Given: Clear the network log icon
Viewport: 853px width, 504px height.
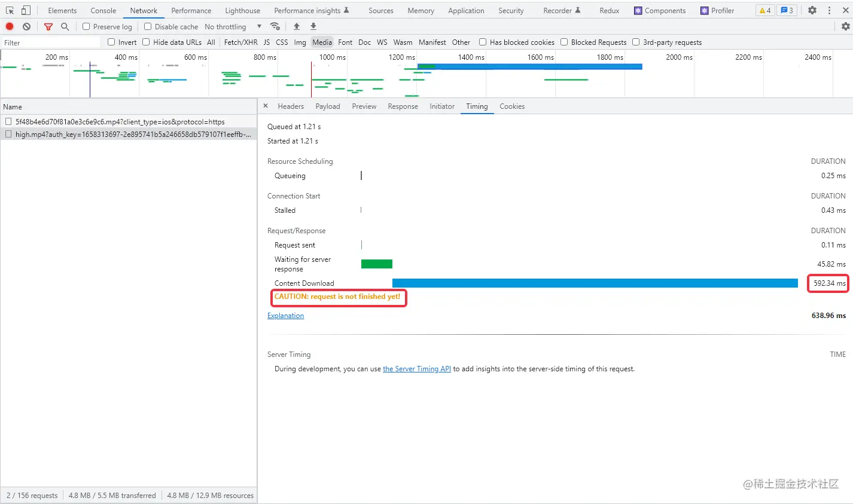Looking at the screenshot, I should tap(26, 26).
